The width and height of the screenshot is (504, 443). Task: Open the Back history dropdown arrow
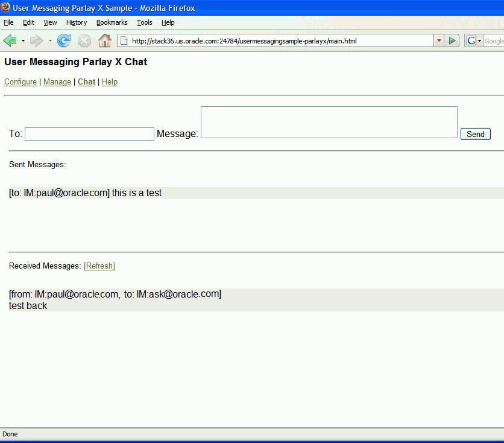click(23, 41)
